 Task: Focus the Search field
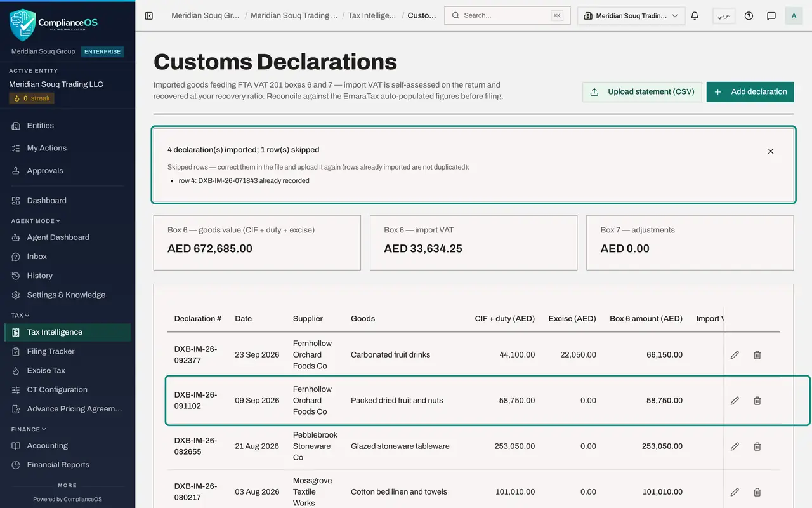pos(507,16)
